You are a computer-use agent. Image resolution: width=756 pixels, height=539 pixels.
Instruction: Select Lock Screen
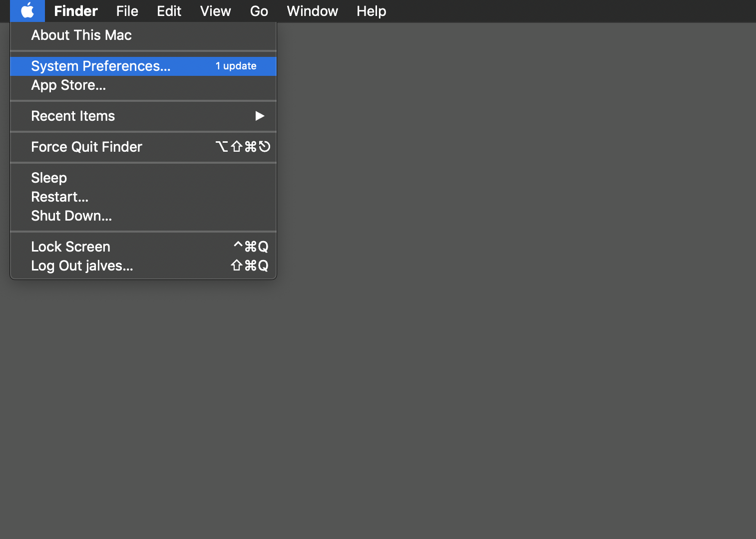pyautogui.click(x=70, y=247)
